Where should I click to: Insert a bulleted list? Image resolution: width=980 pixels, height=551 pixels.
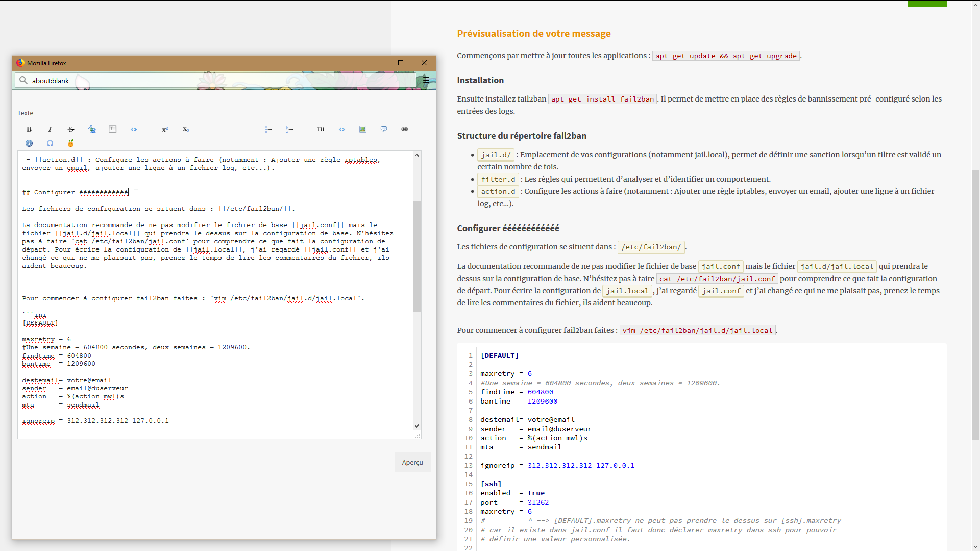(269, 129)
